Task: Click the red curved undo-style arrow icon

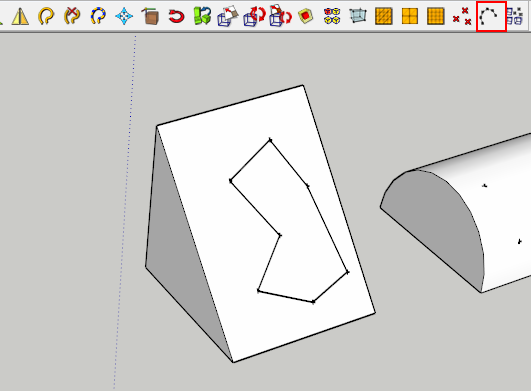Action: point(176,16)
